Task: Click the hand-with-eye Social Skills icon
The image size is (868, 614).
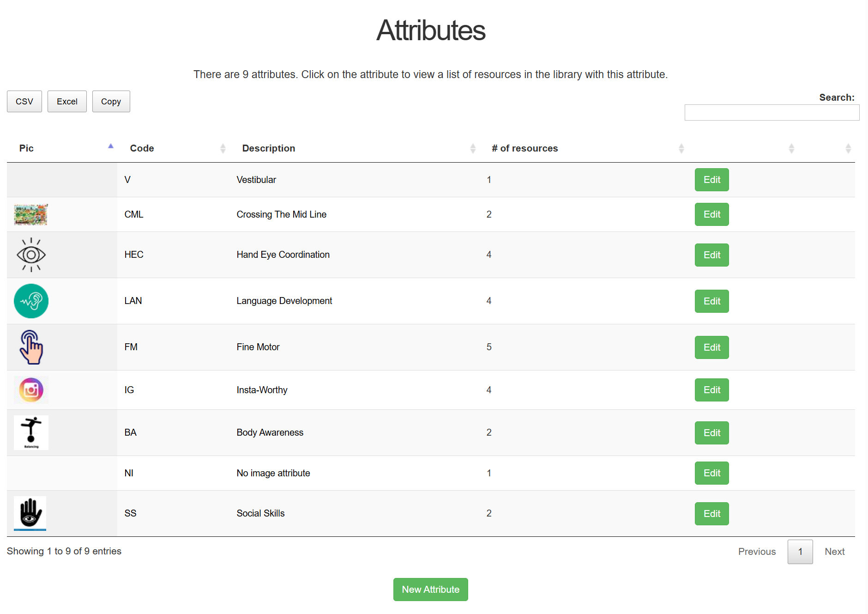Action: [x=30, y=513]
